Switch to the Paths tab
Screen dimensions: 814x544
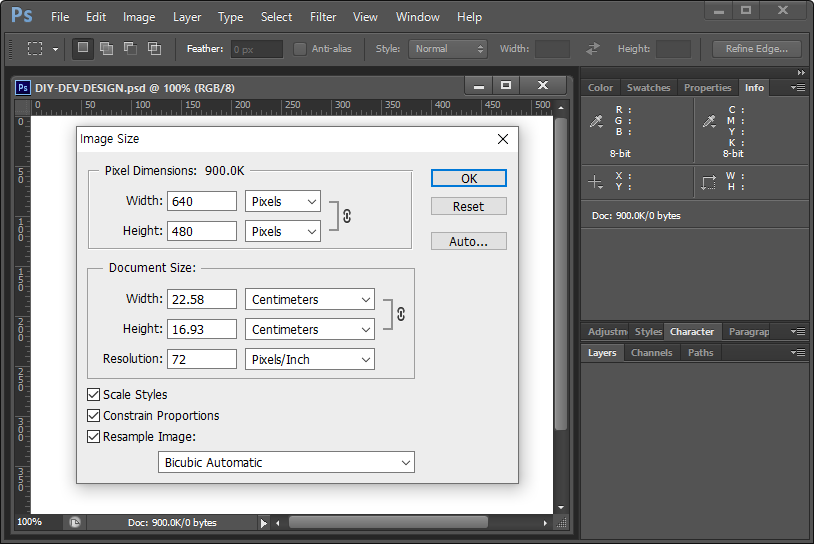700,353
